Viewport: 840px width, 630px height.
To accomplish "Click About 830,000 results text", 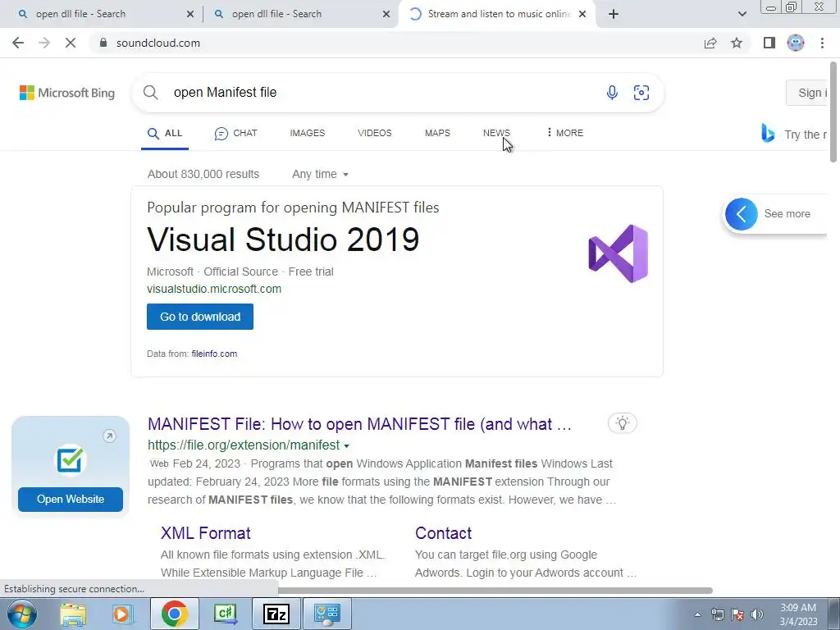I will [x=203, y=174].
